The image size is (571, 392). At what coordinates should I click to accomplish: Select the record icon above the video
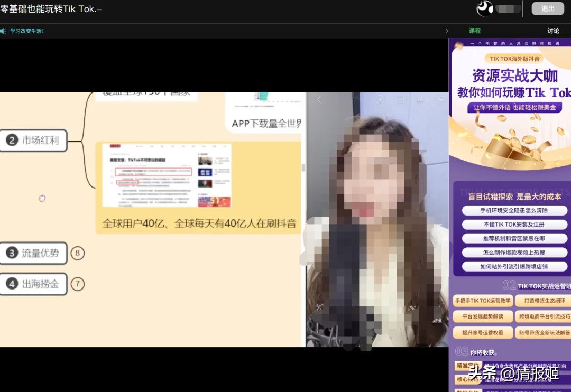tap(380, 99)
